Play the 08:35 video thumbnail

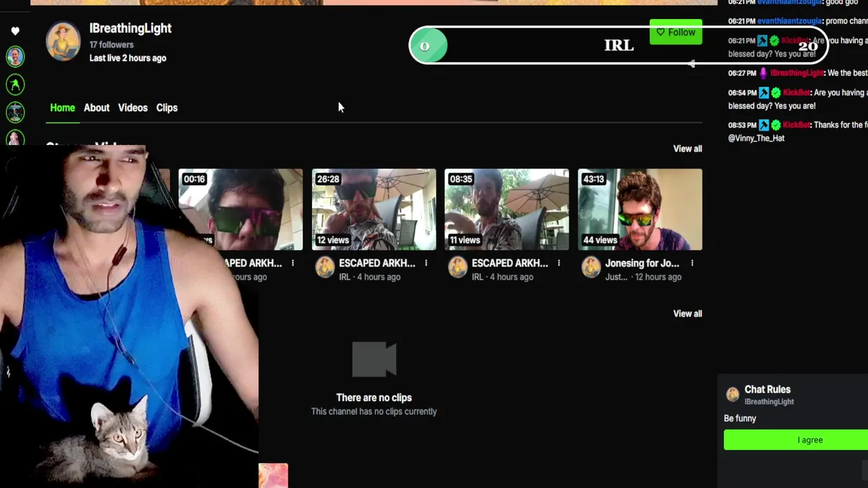point(507,209)
